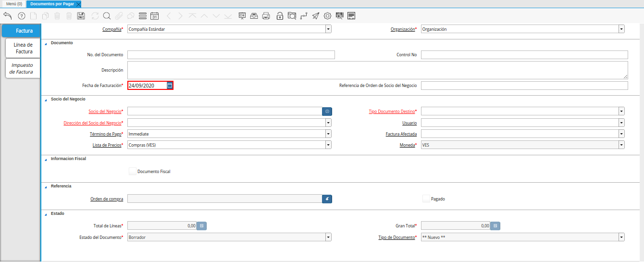This screenshot has height=262, width=644.
Task: Select the Impuesto de Factura tab
Action: pos(22,68)
